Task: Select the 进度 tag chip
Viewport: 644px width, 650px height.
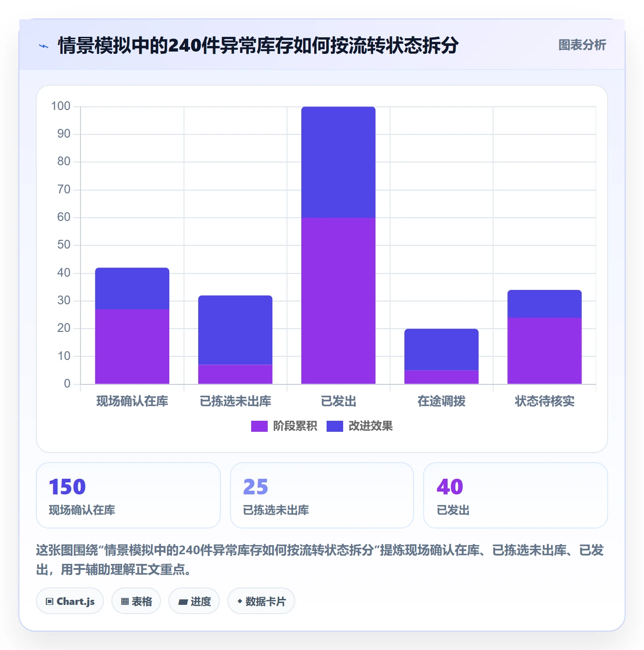Action: click(x=194, y=601)
